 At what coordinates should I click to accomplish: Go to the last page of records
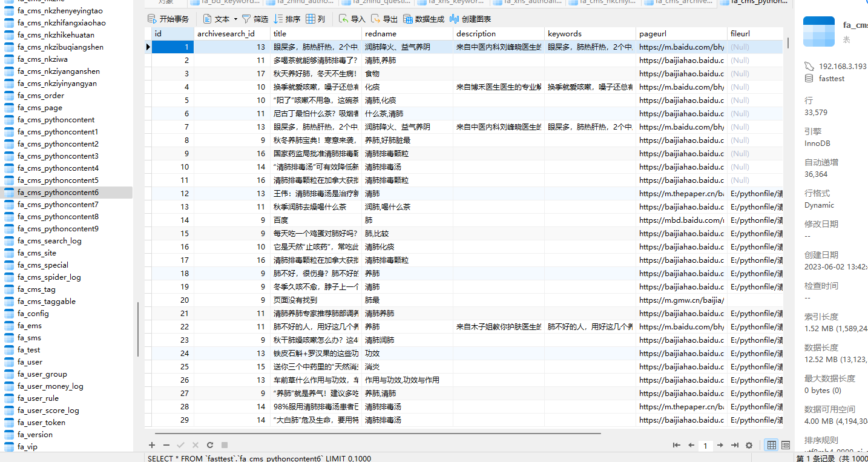(735, 445)
